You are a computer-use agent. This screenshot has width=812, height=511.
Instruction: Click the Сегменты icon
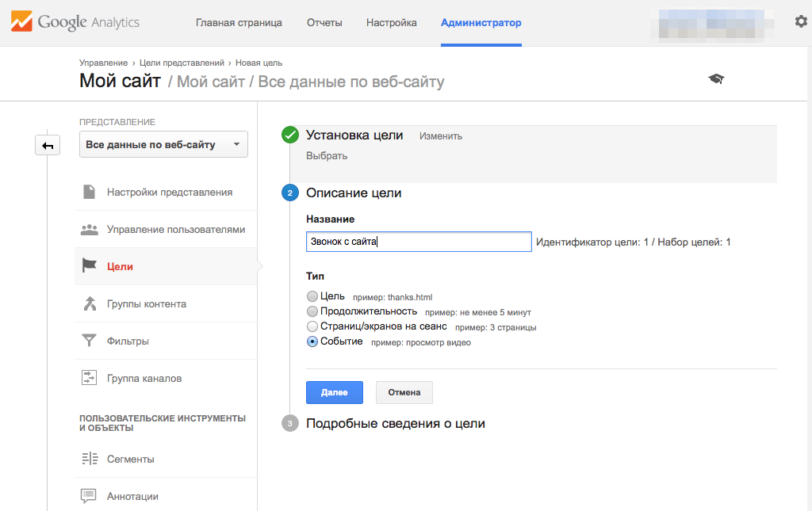point(90,459)
